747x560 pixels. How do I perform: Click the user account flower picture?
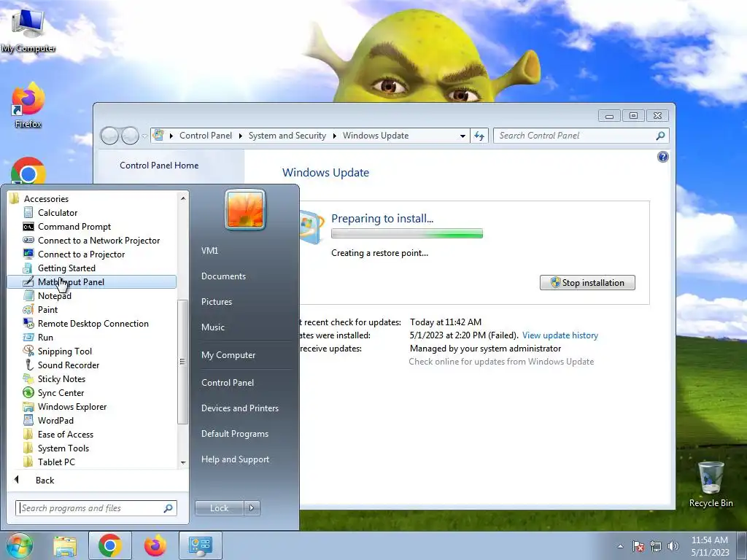245,209
